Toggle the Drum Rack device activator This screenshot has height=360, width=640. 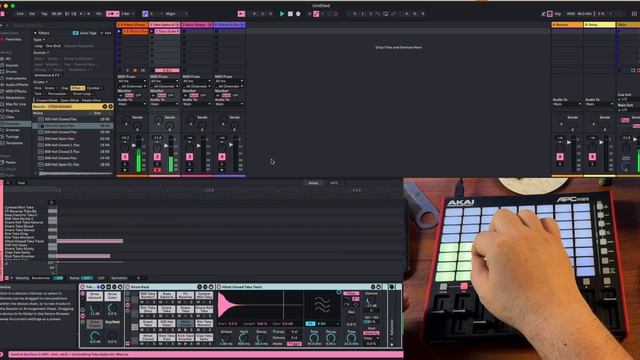tap(128, 287)
